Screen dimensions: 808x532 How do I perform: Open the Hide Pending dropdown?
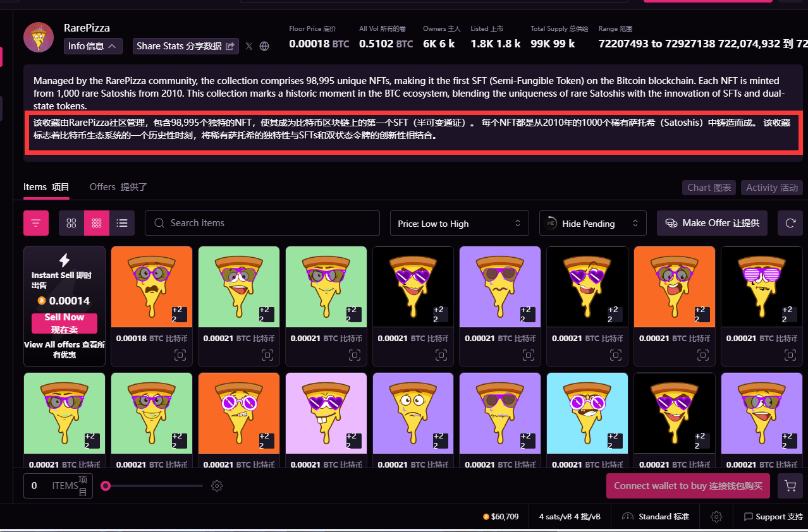[592, 223]
